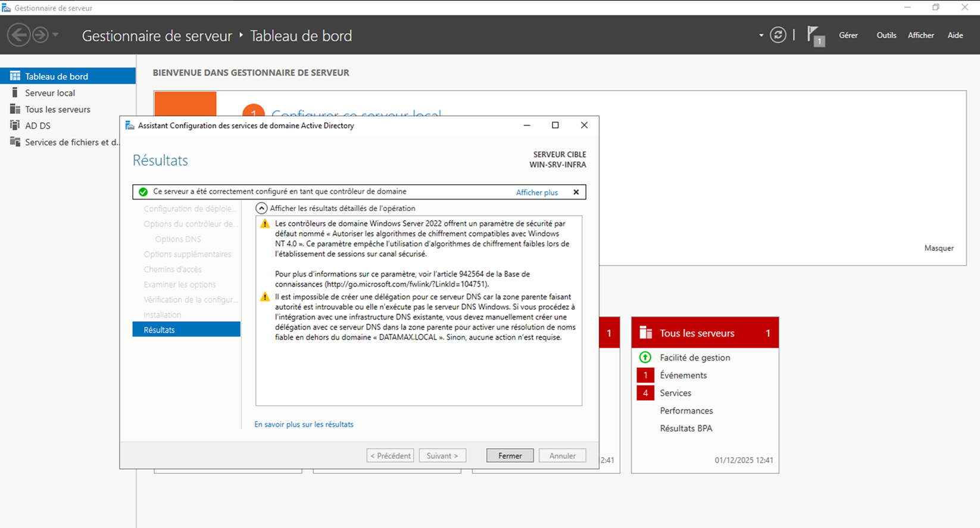Minimize the Active Directory wizard window
Screen dimensions: 980x528
pos(526,125)
